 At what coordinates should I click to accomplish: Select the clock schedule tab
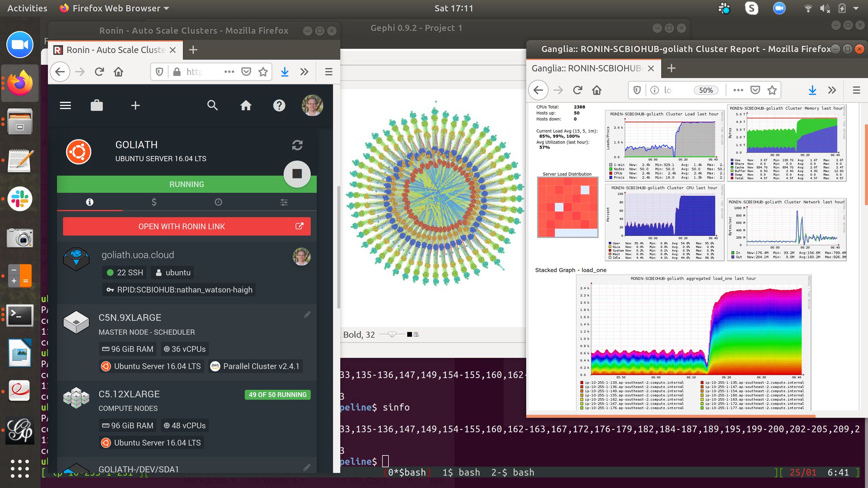point(218,202)
